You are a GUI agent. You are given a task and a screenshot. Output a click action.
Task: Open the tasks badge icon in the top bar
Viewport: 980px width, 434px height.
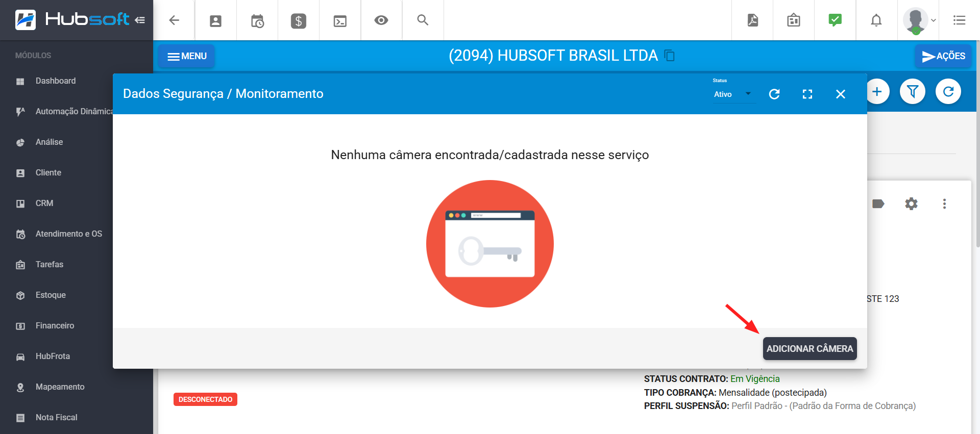point(794,20)
